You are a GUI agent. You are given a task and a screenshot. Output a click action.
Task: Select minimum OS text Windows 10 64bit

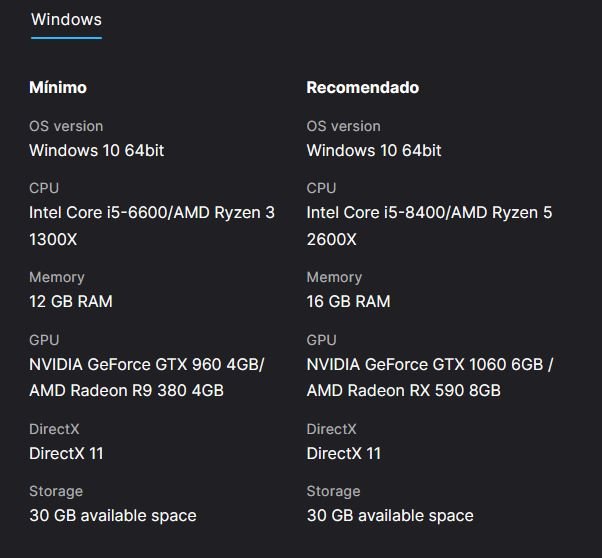coord(97,151)
